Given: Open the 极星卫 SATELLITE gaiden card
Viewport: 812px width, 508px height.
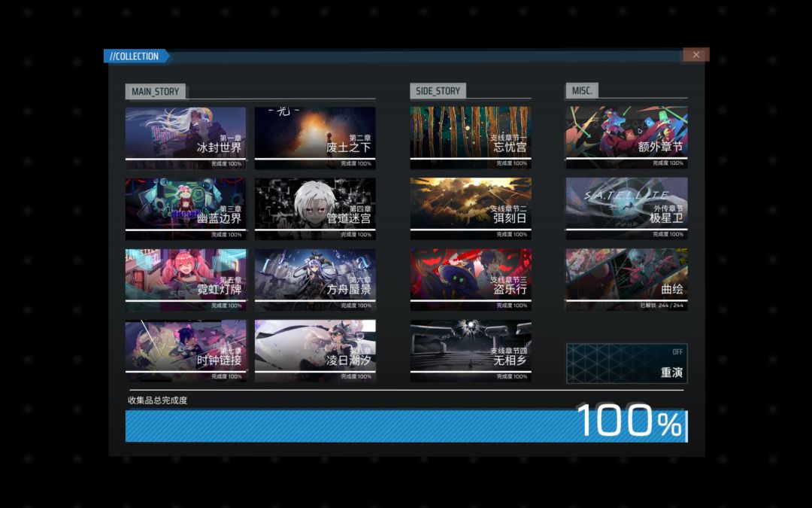Looking at the screenshot, I should click(x=626, y=209).
